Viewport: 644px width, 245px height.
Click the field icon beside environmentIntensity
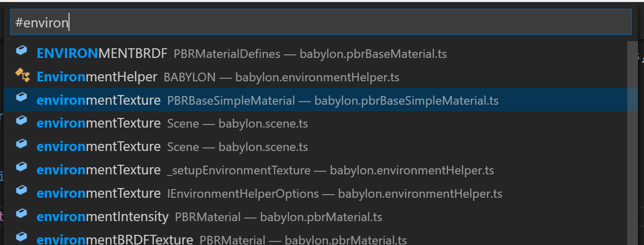[x=21, y=213]
